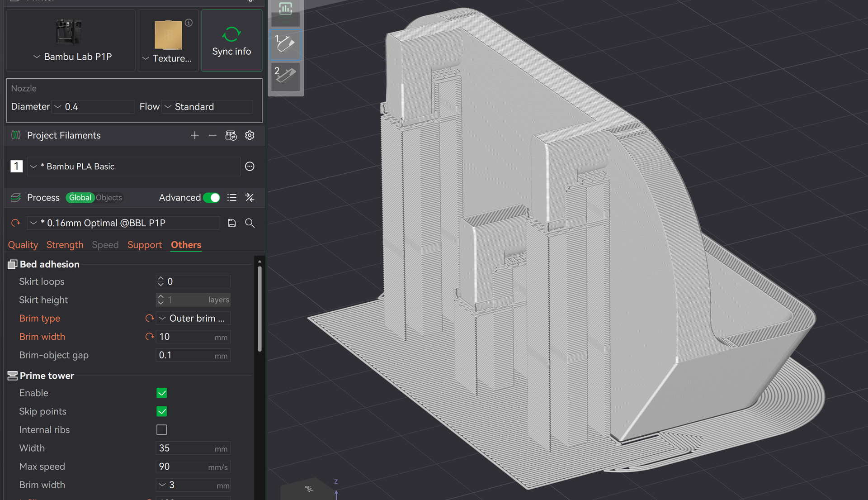The width and height of the screenshot is (868, 500).
Task: Open the nozzle Flow dropdown
Action: (x=207, y=107)
